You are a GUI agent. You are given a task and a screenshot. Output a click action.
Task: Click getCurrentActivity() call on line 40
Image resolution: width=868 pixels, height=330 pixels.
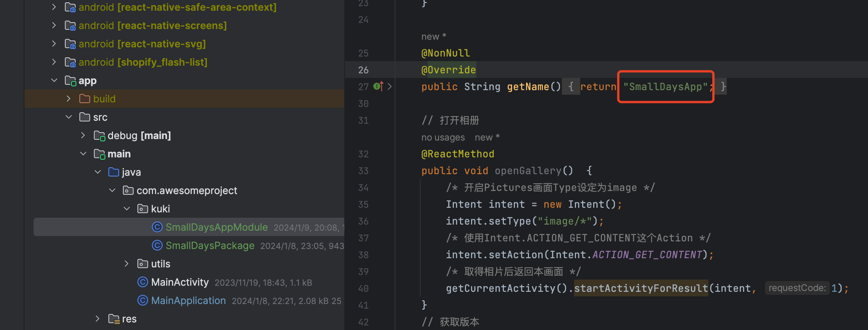coord(507,288)
